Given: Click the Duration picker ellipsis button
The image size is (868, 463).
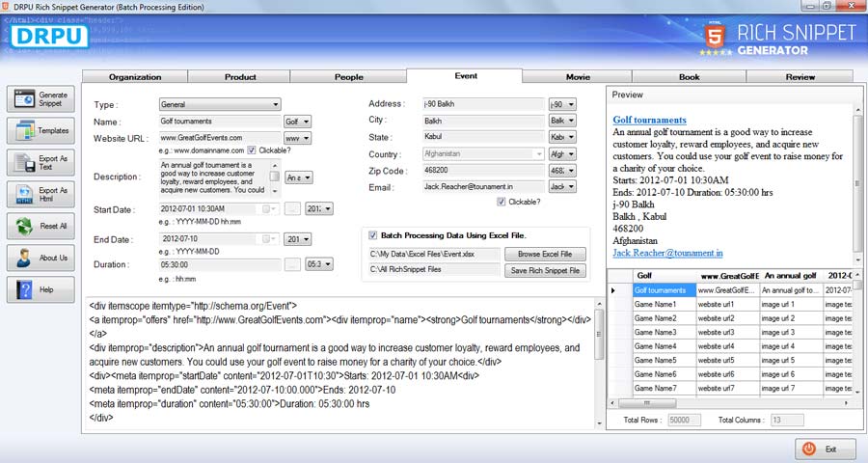Looking at the screenshot, I should (x=292, y=264).
